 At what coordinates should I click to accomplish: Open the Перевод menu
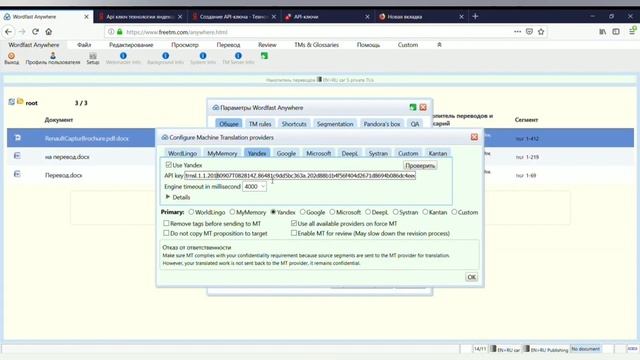[228, 45]
